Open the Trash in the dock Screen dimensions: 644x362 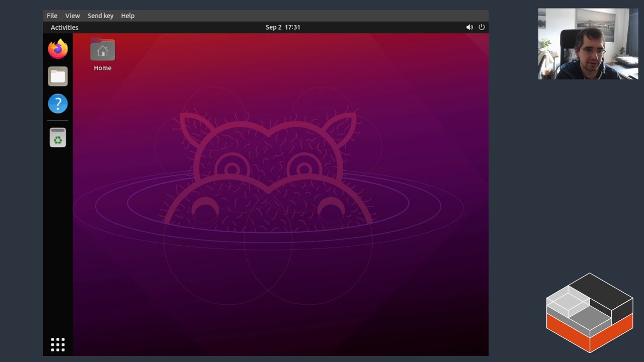click(x=58, y=137)
